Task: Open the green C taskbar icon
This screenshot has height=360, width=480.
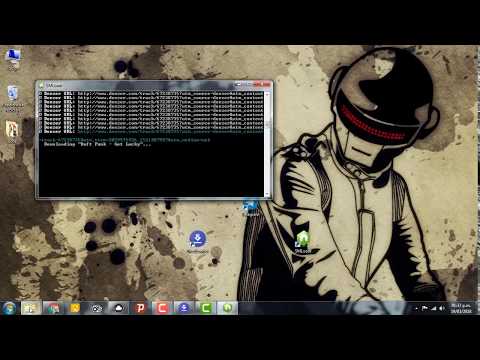Action: point(206,308)
